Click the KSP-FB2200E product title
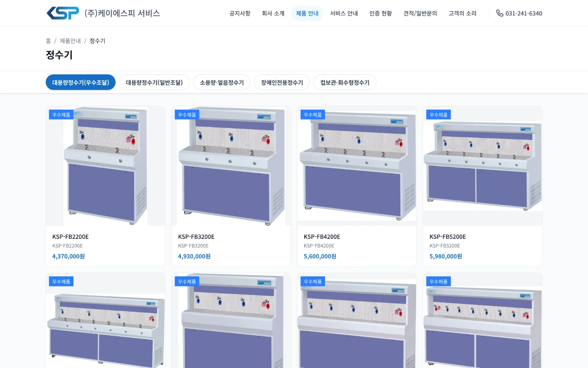The image size is (588, 368). pos(71,237)
